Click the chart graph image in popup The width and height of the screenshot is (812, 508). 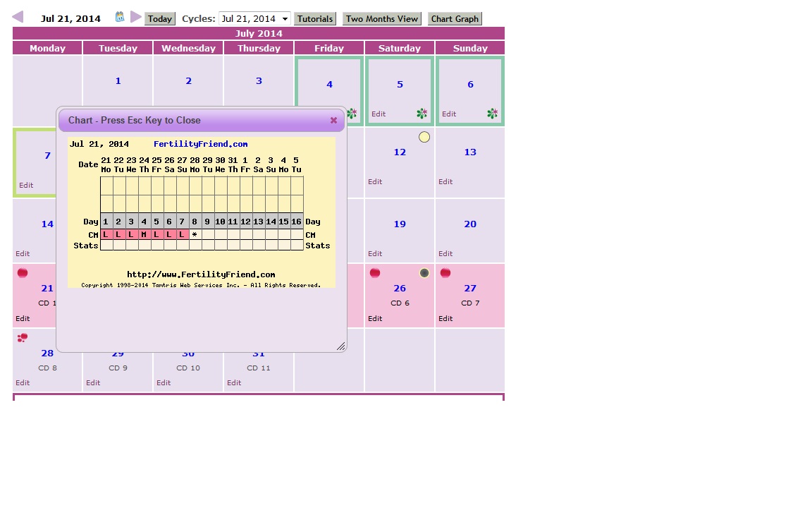(x=202, y=212)
